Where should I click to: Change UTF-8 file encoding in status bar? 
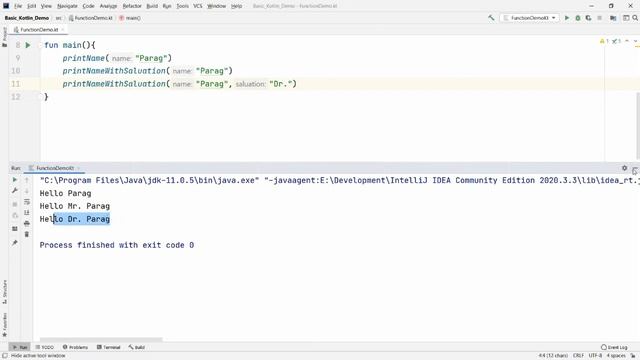(595, 356)
